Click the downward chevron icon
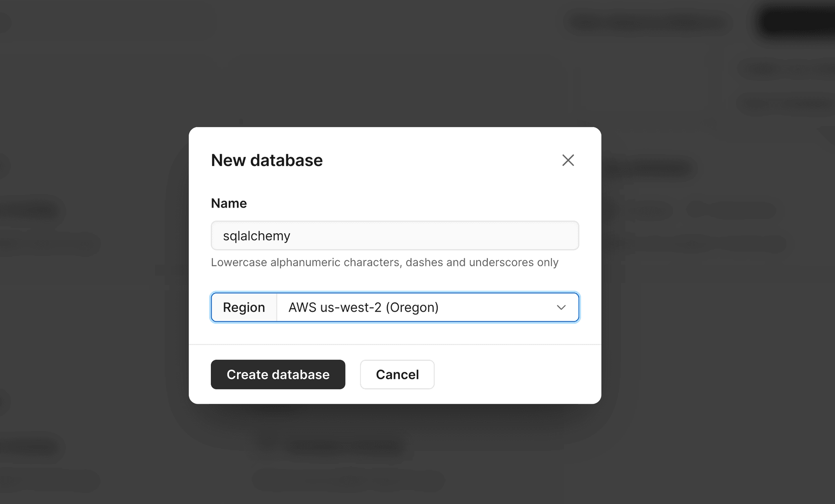835x504 pixels. coord(561,307)
